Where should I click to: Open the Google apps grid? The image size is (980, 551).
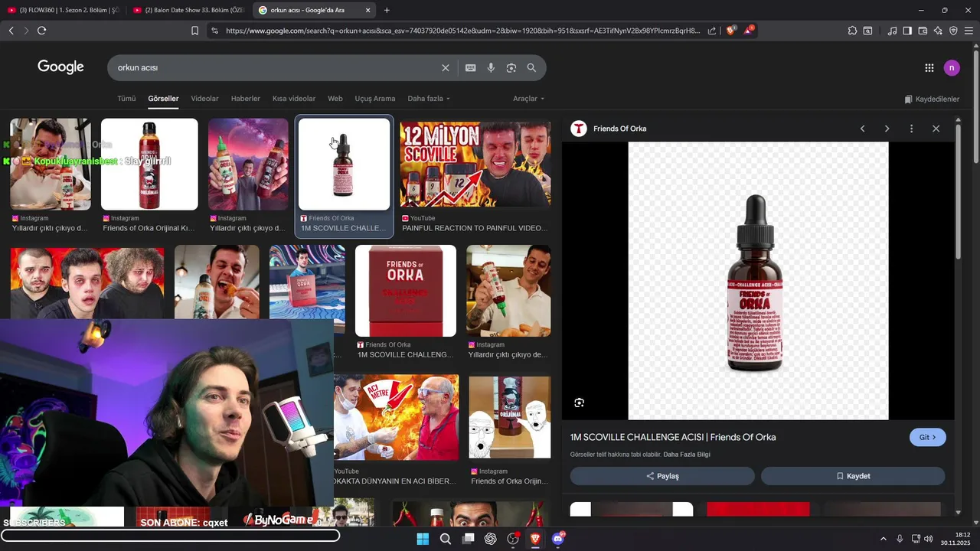929,68
